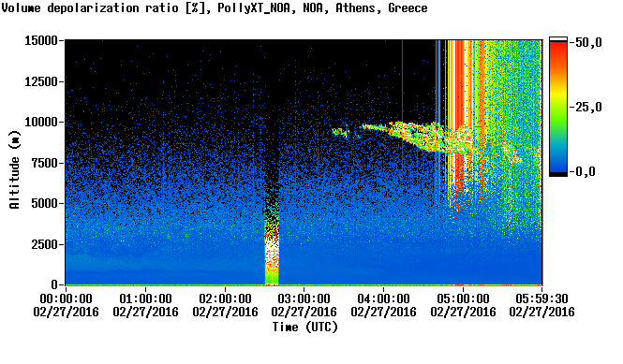
Task: Click the Altitude (m) axis title
Action: pos(14,170)
